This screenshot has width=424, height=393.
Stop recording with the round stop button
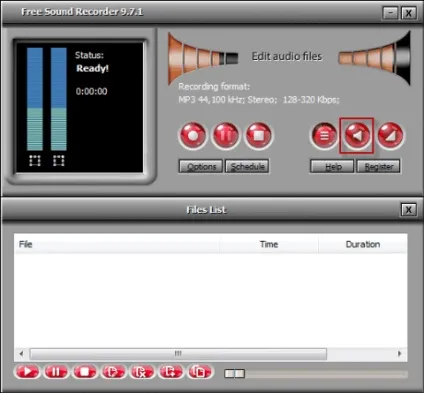coord(259,136)
